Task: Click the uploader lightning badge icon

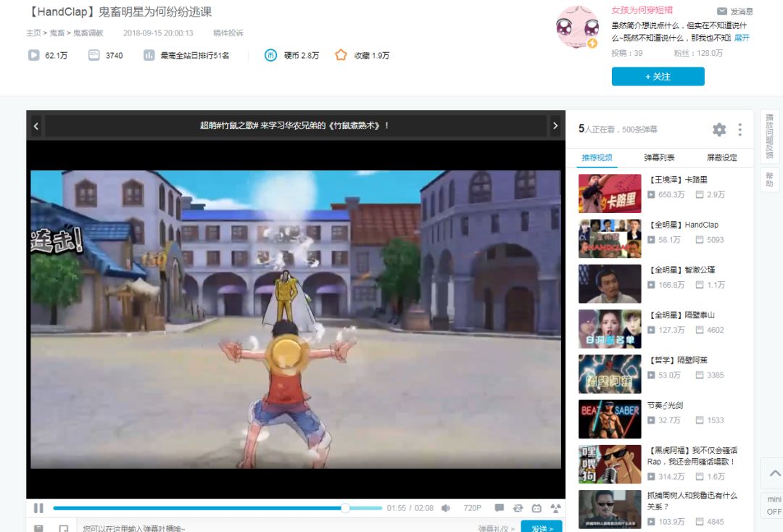Action: tap(592, 43)
